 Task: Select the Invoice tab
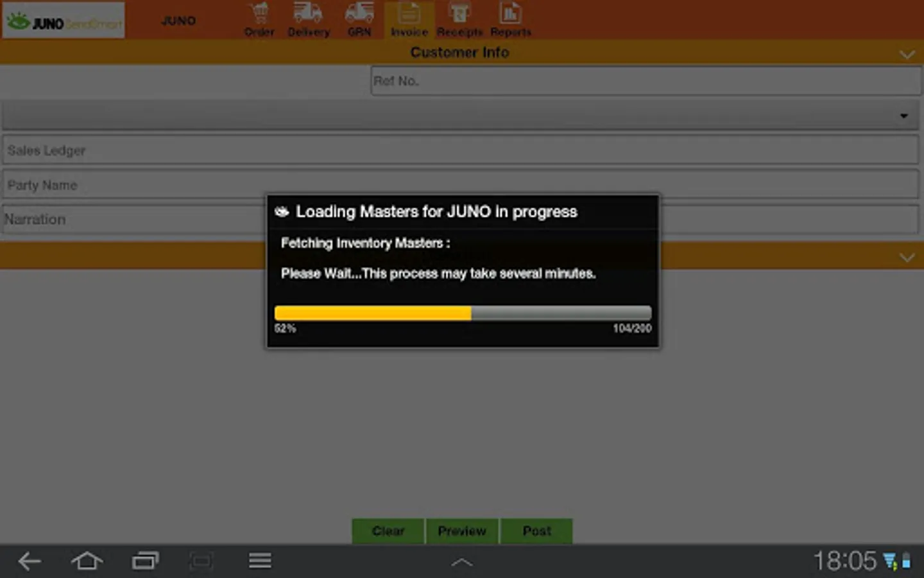point(409,20)
